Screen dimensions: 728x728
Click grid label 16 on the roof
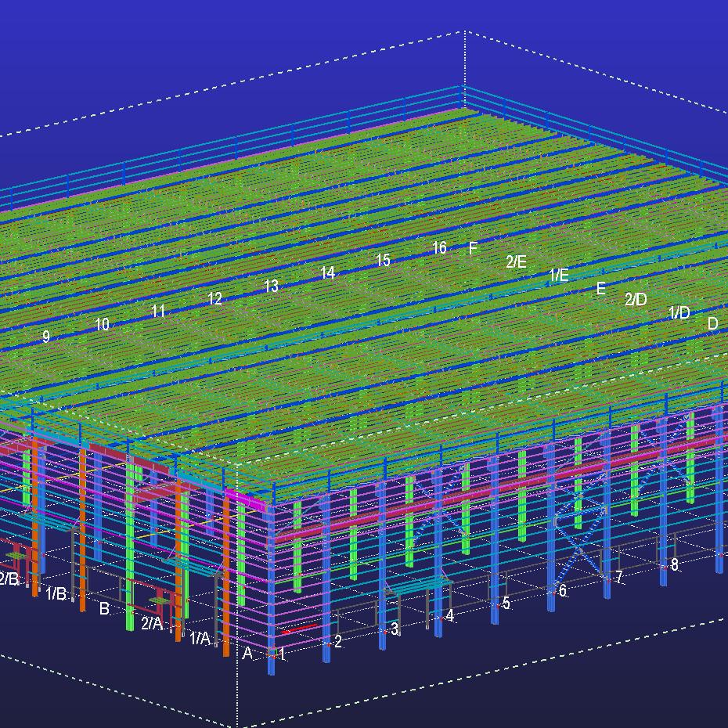click(439, 248)
